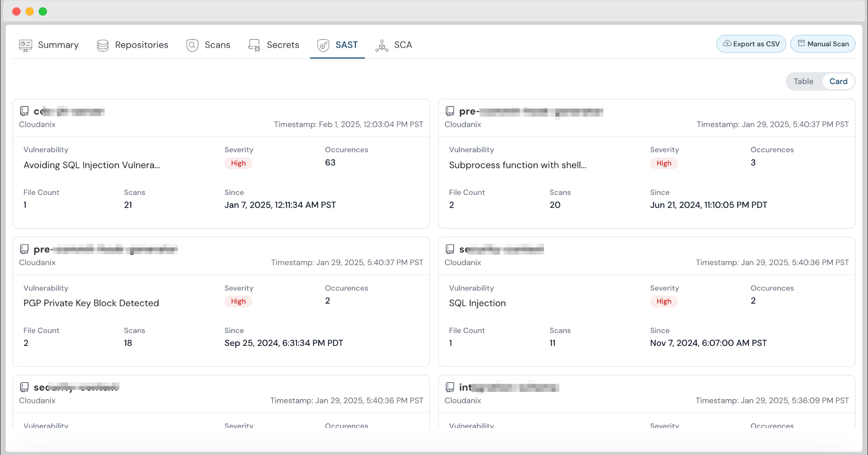Click the scanner icon on Manual Scan button
Viewport: 868px width, 455px height.
(x=801, y=44)
